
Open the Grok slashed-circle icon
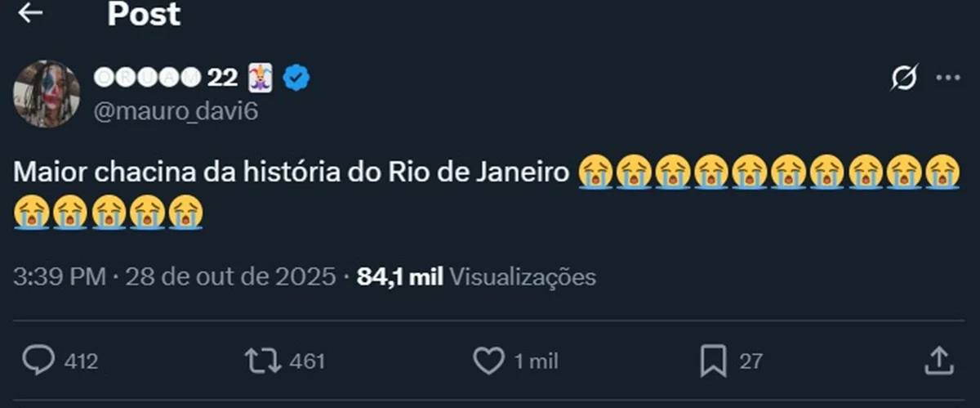pos(904,78)
